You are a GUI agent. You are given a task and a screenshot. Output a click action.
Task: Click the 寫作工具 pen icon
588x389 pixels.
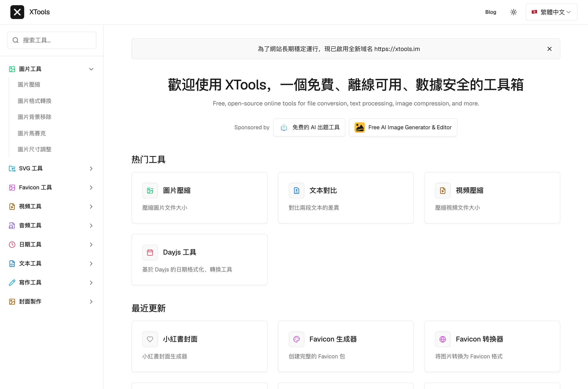pos(12,283)
